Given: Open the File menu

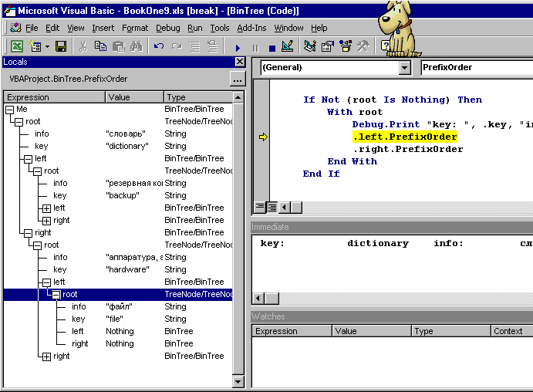Looking at the screenshot, I should point(32,28).
